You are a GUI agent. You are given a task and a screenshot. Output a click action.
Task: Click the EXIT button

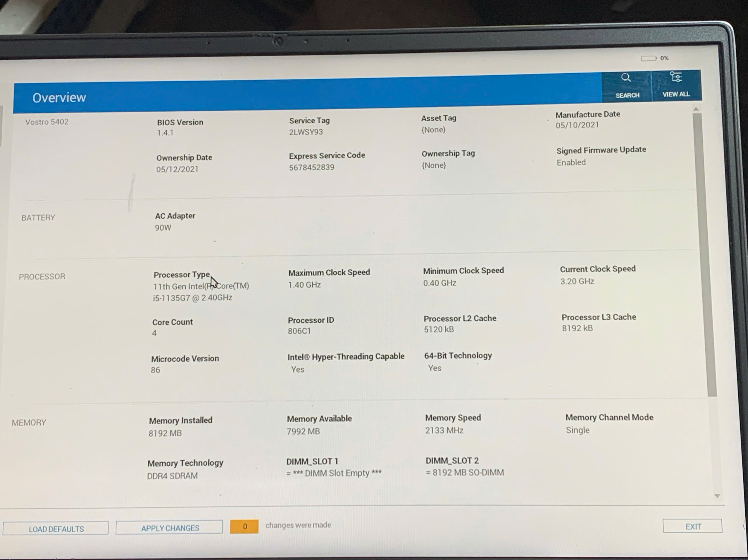(x=692, y=526)
